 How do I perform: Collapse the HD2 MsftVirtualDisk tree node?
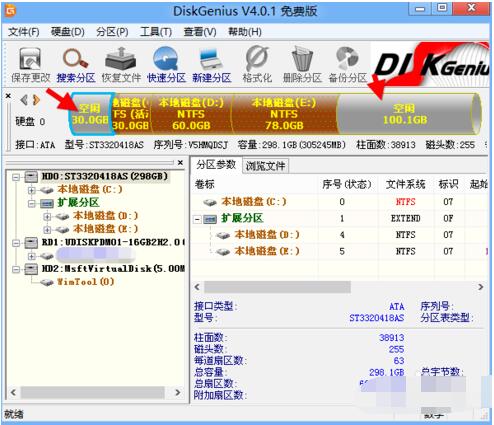(x=15, y=269)
